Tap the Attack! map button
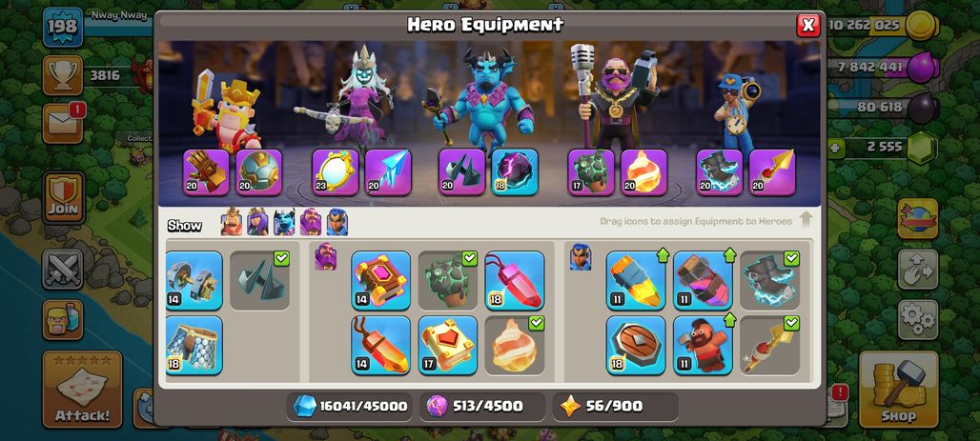The width and height of the screenshot is (980, 441). (83, 390)
